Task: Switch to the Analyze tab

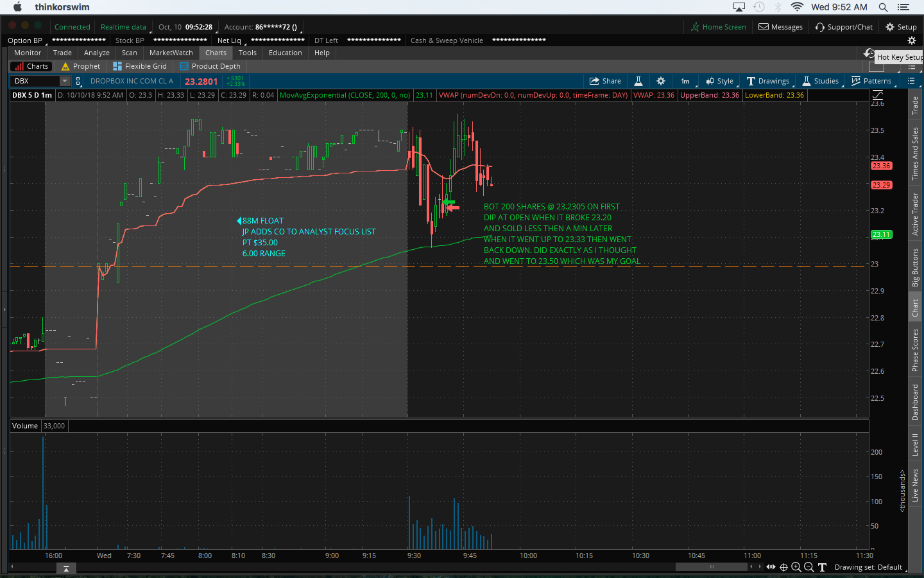Action: point(97,53)
